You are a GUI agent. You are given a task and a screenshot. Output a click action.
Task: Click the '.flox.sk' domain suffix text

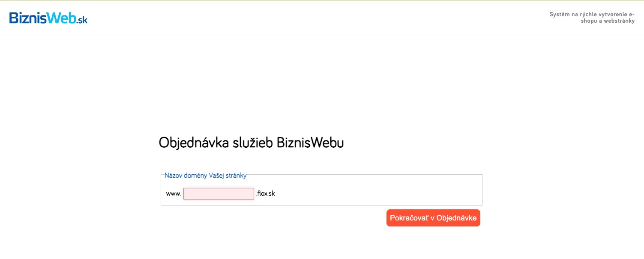pos(266,194)
